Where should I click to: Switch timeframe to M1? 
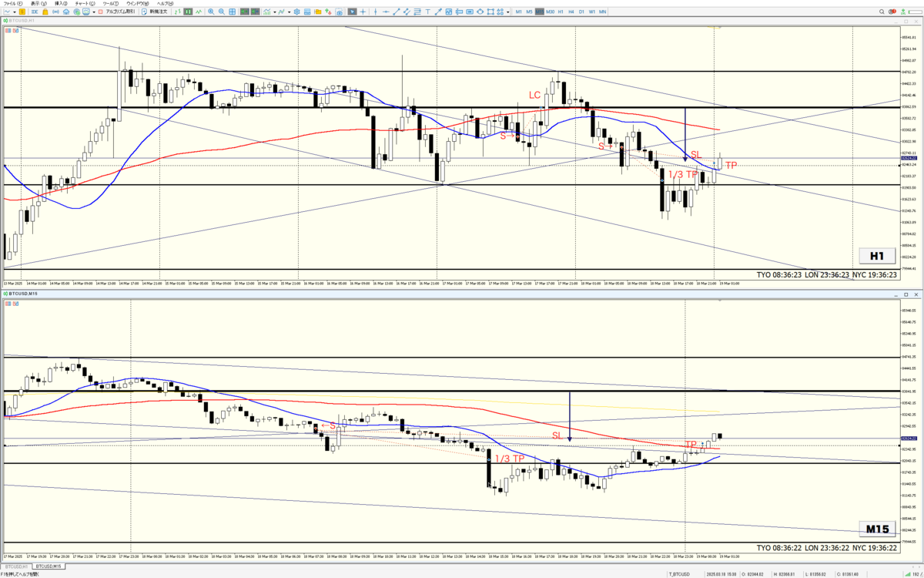(518, 12)
